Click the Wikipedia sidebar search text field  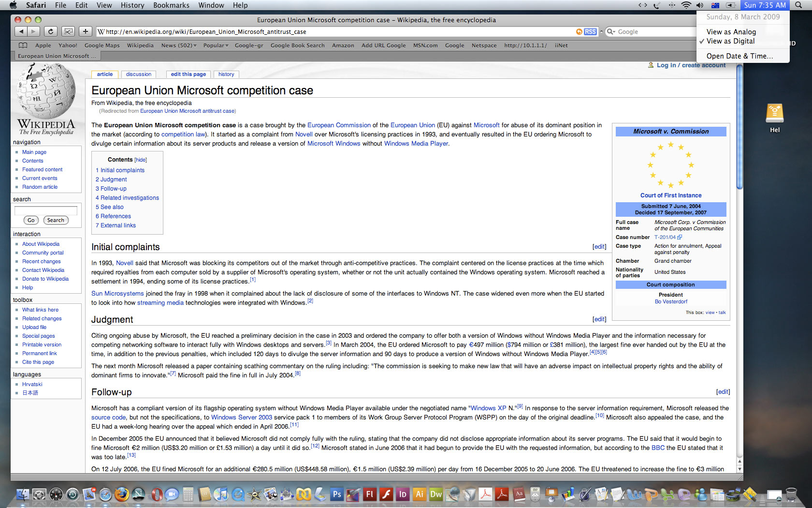pyautogui.click(x=46, y=210)
